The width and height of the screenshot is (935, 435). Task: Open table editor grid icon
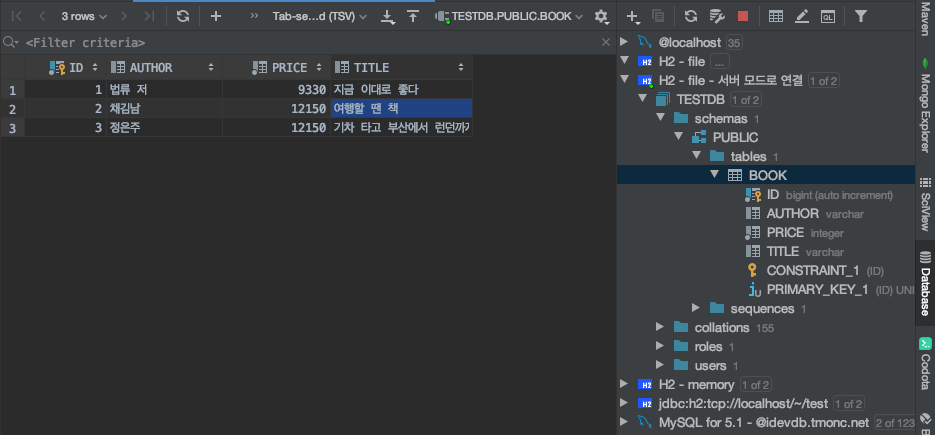[x=776, y=16]
